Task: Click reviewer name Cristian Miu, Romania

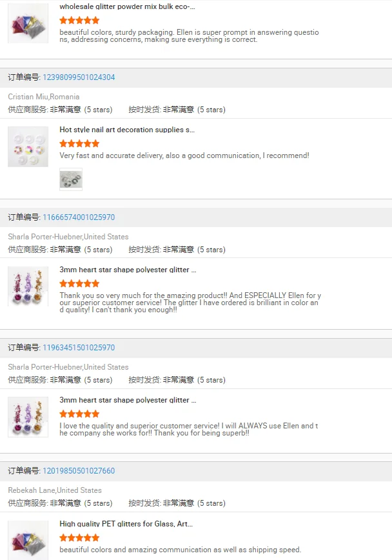Action: coord(44,97)
